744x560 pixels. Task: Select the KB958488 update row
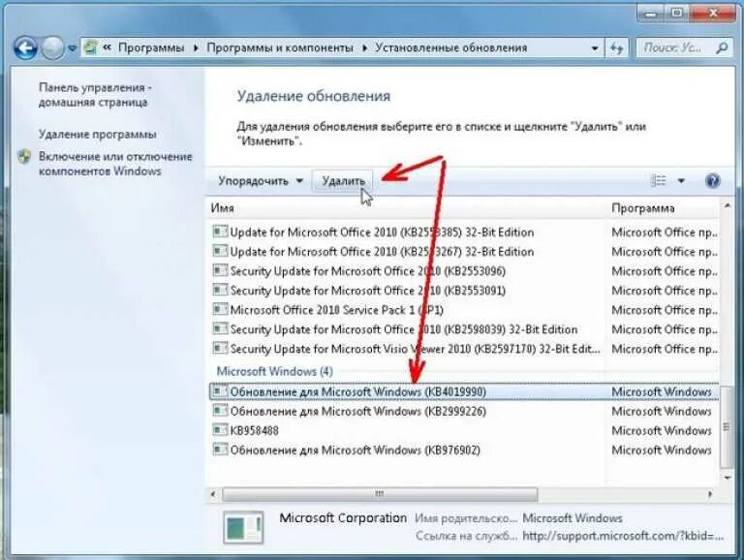coord(464,430)
